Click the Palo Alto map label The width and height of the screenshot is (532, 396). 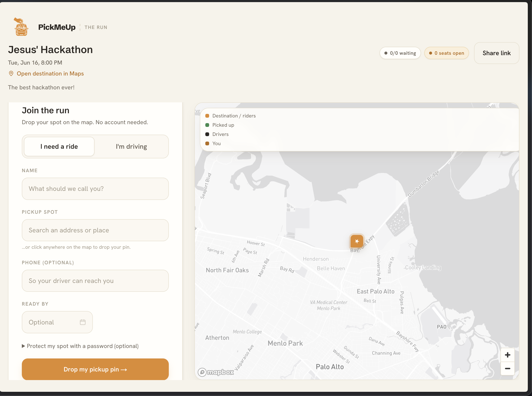point(330,366)
